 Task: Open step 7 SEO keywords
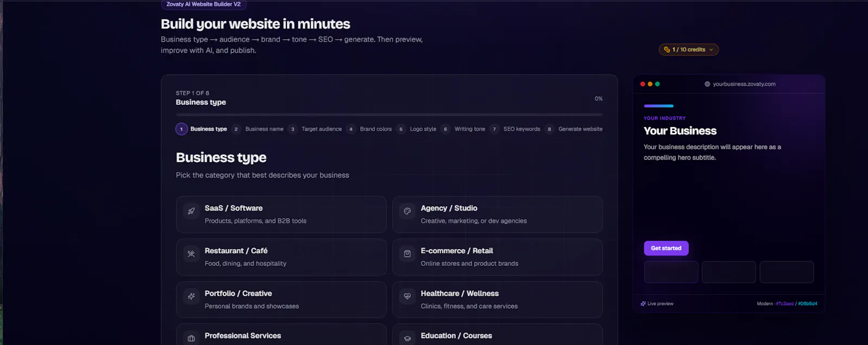pos(515,129)
